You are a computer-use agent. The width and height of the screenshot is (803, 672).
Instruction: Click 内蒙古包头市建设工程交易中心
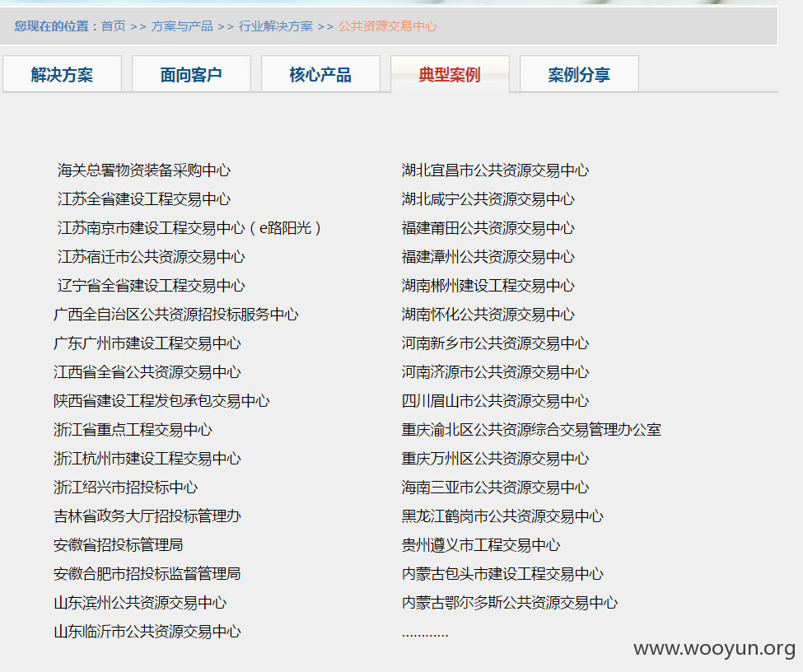pos(502,574)
